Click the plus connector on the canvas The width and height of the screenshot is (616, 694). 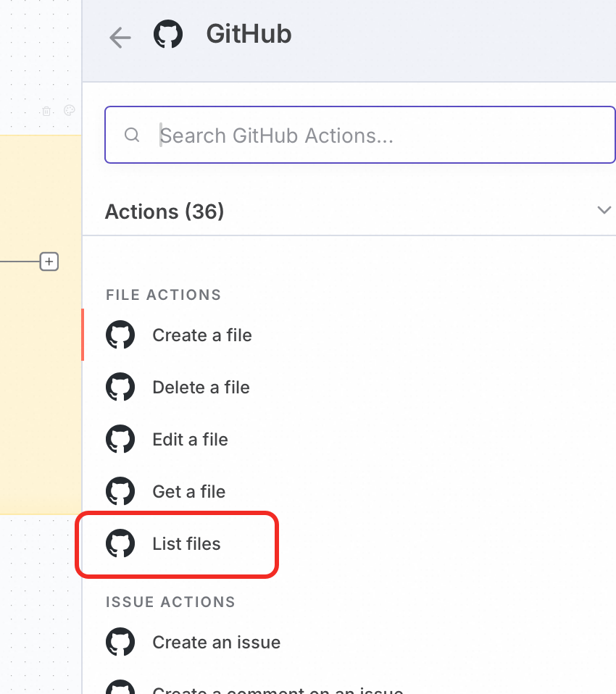49,262
